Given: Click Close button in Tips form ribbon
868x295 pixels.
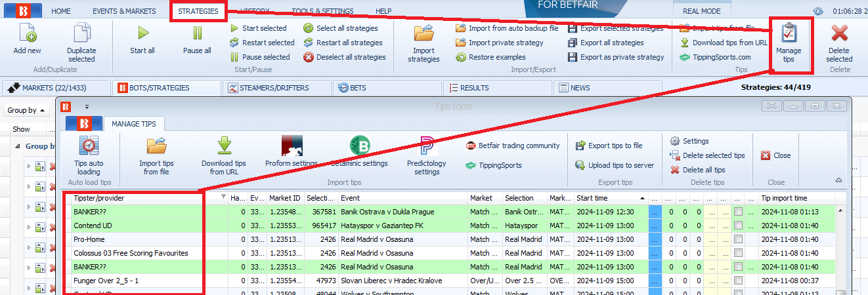Looking at the screenshot, I should [775, 155].
